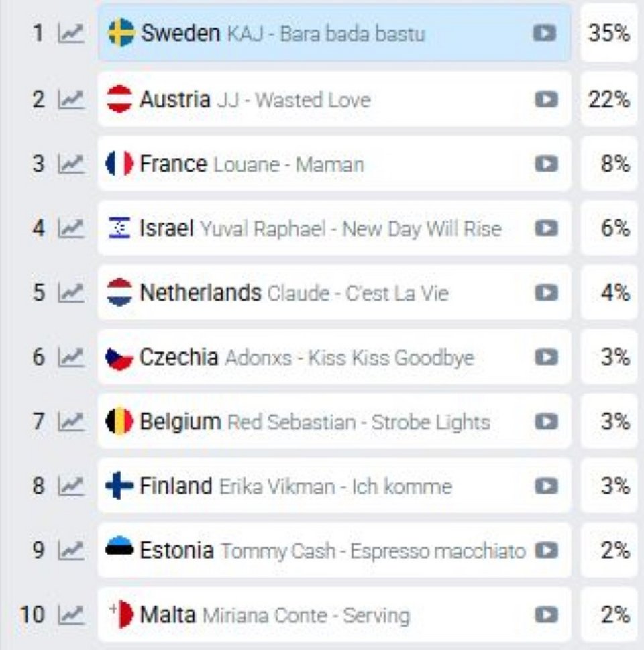Play Erika Vikman's Ich komme video
Viewport: 644px width, 650px height.
tap(546, 486)
